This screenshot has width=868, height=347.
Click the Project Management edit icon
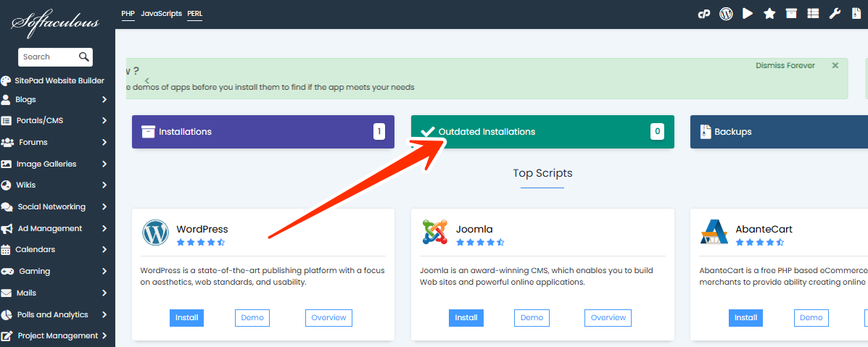click(7, 336)
